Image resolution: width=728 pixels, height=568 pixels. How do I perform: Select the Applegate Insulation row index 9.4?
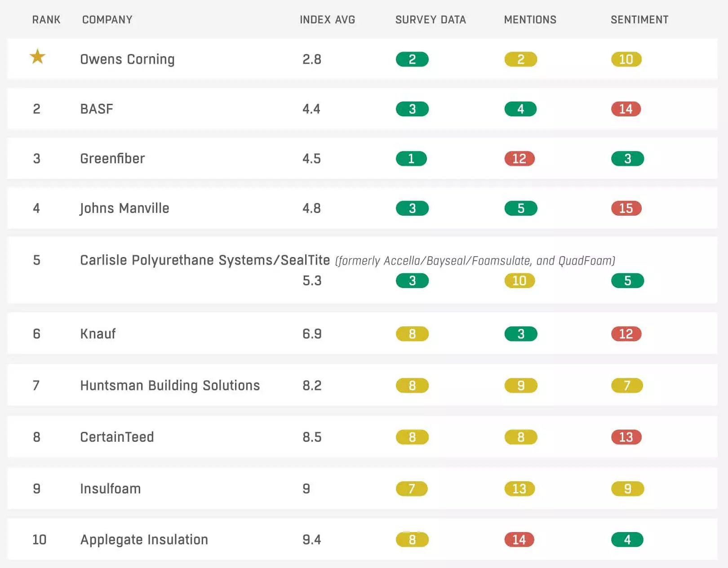point(311,540)
